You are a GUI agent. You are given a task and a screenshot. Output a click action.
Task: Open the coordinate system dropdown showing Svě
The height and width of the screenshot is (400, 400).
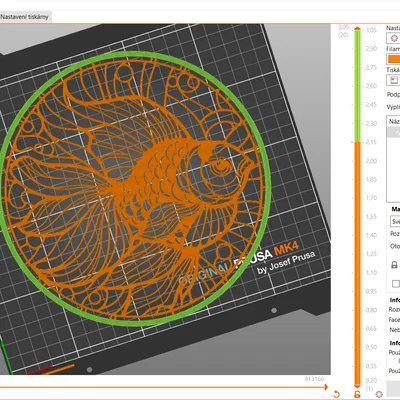pos(395,222)
